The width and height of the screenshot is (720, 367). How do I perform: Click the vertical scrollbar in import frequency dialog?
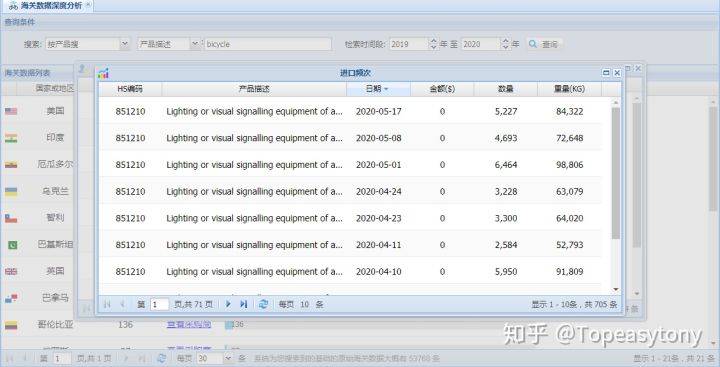point(616,173)
